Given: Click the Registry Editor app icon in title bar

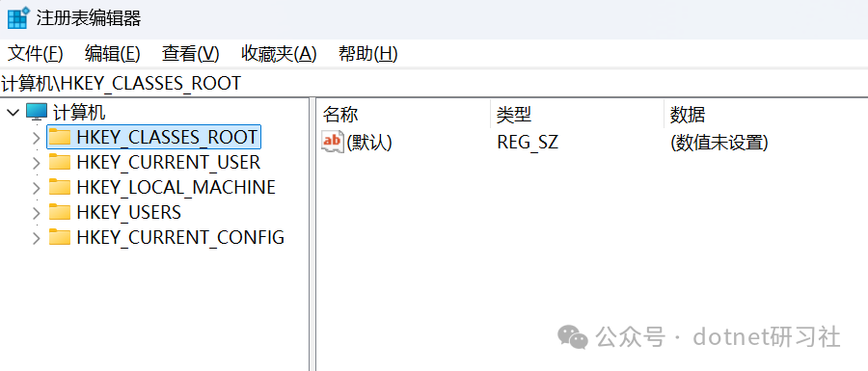Looking at the screenshot, I should pos(18,17).
